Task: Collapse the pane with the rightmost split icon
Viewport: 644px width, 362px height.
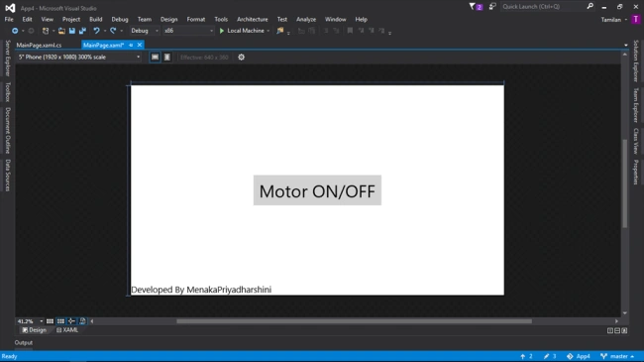Action: pos(624,330)
